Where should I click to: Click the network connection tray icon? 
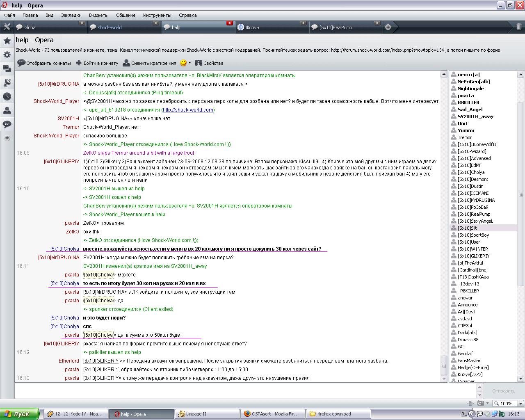(x=495, y=414)
